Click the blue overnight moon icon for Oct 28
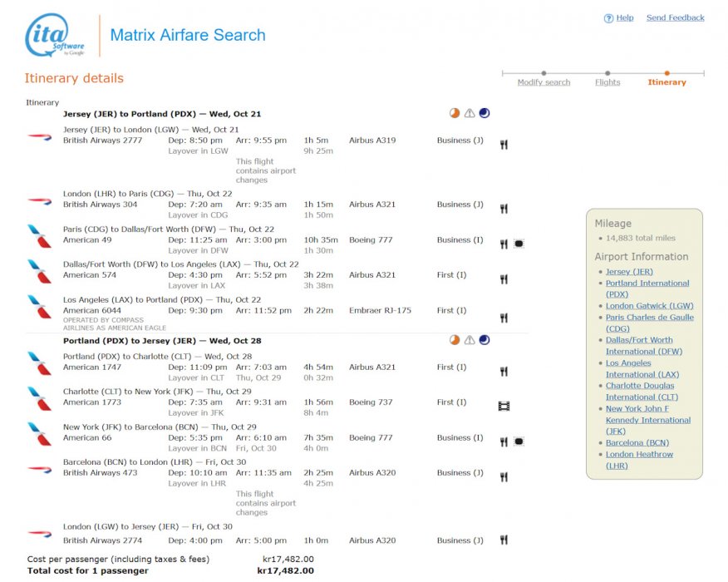 [x=485, y=340]
